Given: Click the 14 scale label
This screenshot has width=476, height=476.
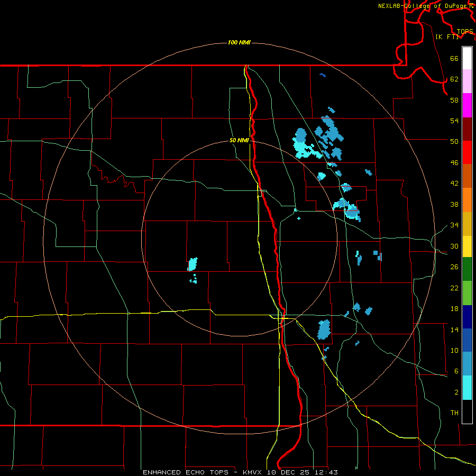Looking at the screenshot, I should [x=454, y=329].
